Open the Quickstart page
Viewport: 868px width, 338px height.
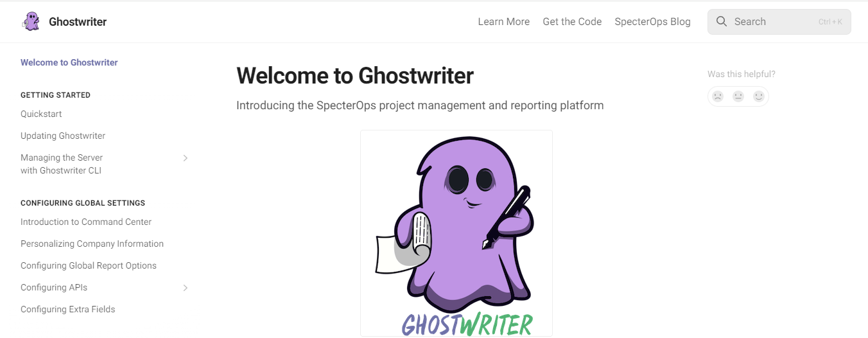pos(41,114)
